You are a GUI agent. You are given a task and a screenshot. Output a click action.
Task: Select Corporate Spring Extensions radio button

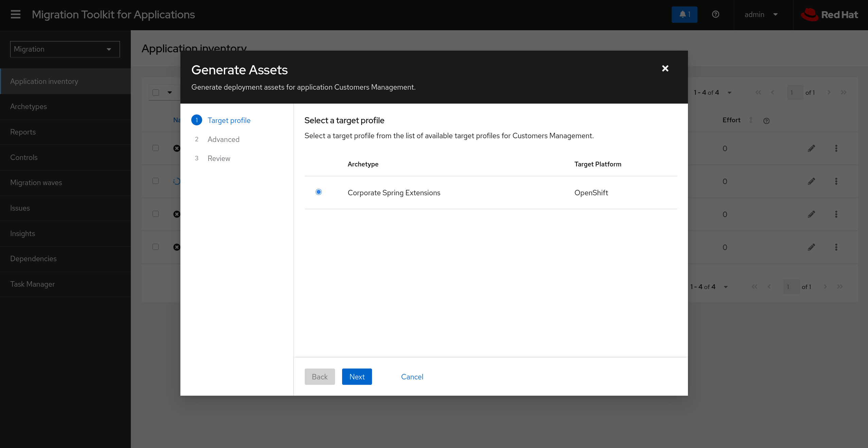[x=318, y=192]
